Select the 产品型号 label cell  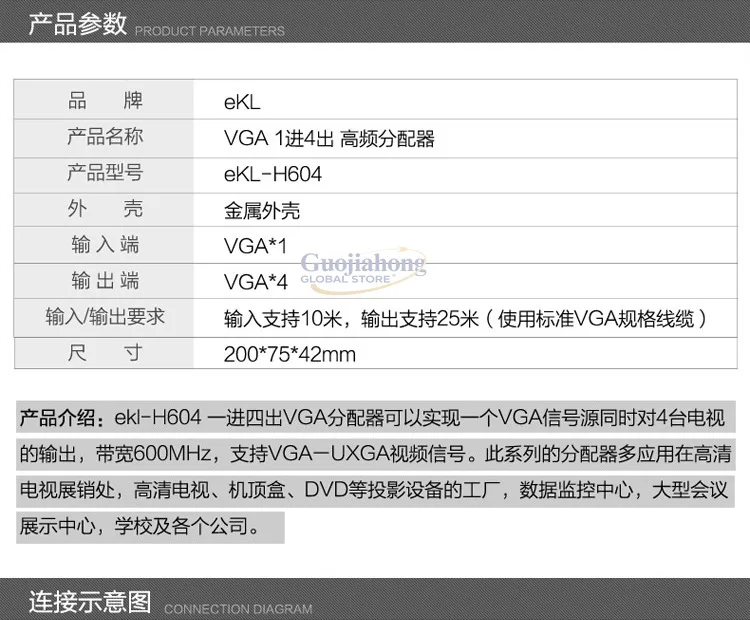[105, 173]
